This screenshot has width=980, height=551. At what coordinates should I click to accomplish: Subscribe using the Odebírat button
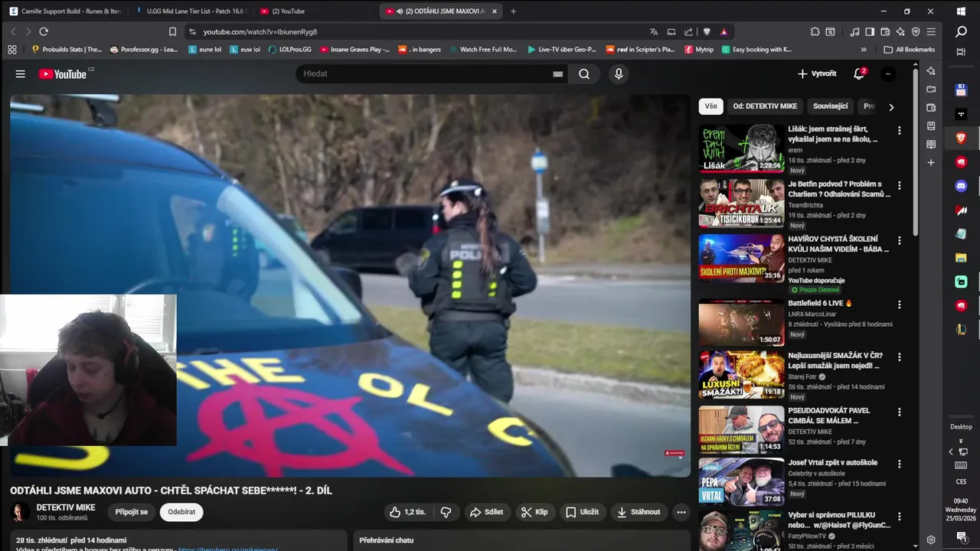181,512
